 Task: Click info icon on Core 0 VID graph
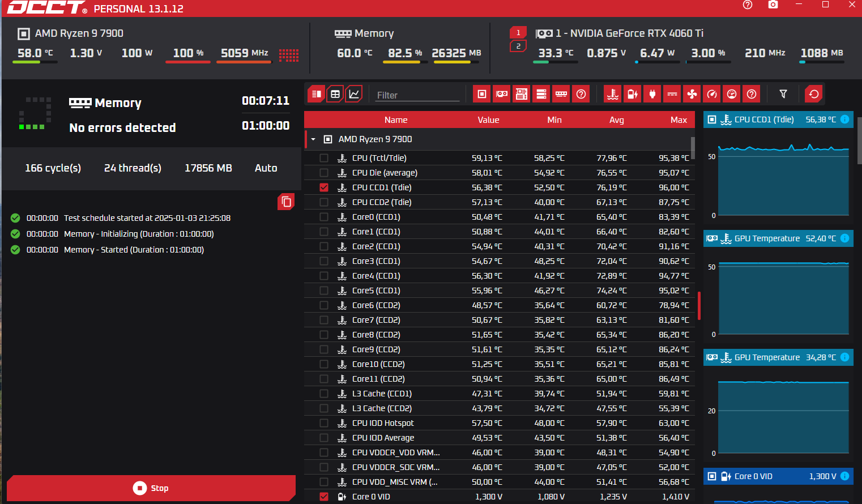[x=844, y=476]
